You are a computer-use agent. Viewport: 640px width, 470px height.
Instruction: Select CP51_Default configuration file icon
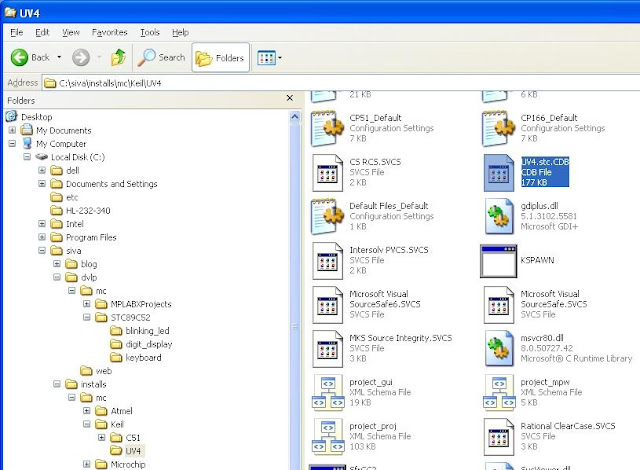pos(327,128)
